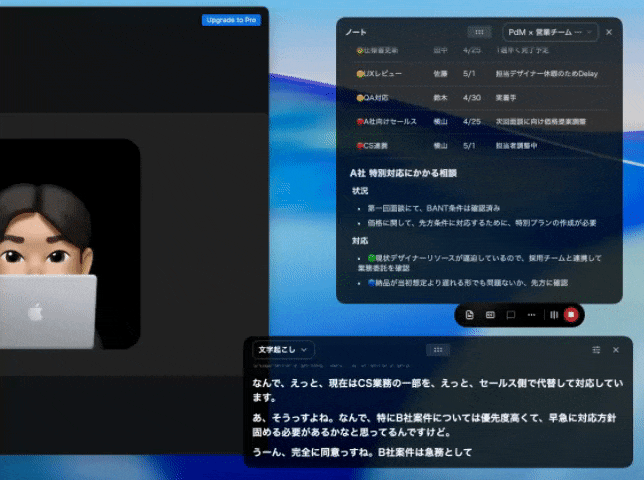Screen dimensions: 644x480
Task: Click the drag handle grip in the transcription panel
Action: coord(438,350)
